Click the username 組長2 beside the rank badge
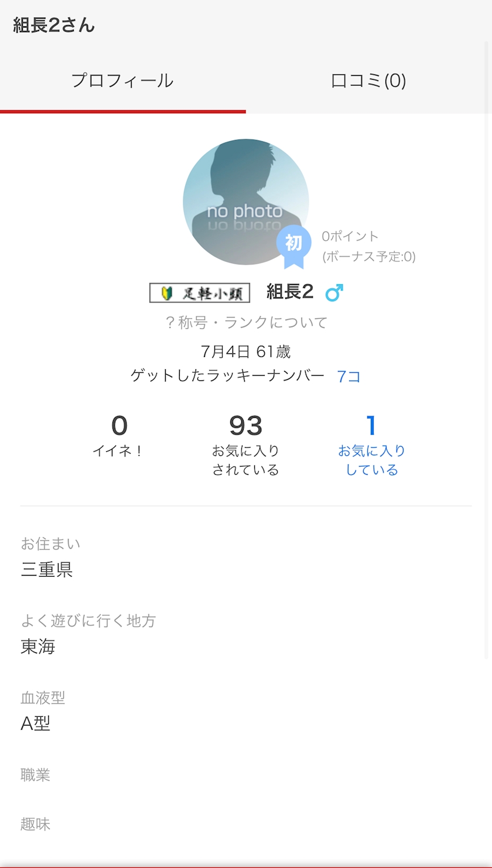This screenshot has width=492, height=868. click(290, 291)
